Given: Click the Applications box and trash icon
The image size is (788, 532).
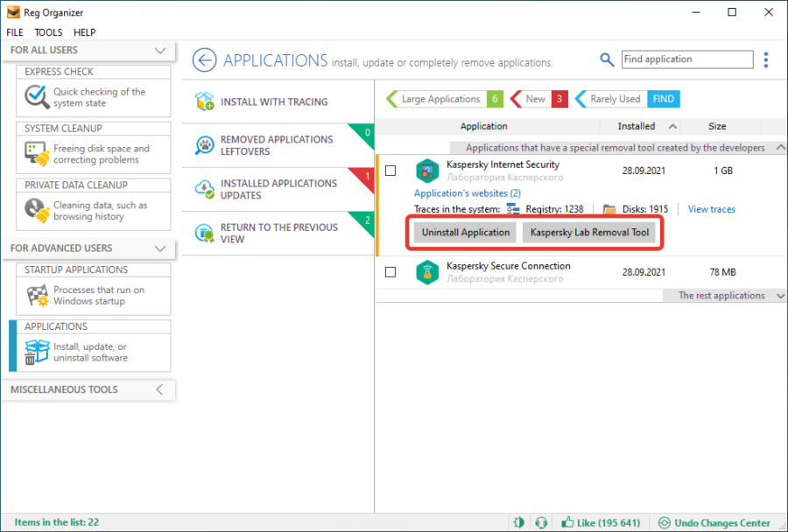Looking at the screenshot, I should point(37,352).
